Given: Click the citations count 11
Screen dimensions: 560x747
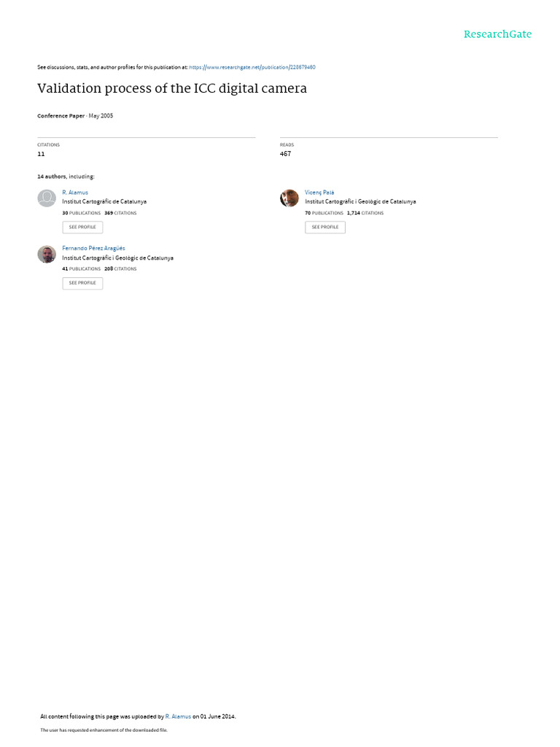Looking at the screenshot, I should click(41, 154).
